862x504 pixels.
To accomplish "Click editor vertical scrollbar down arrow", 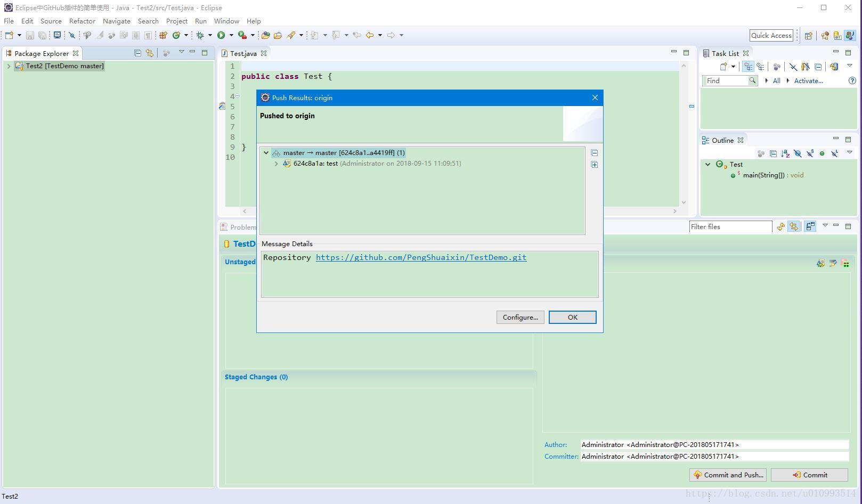I will point(684,202).
